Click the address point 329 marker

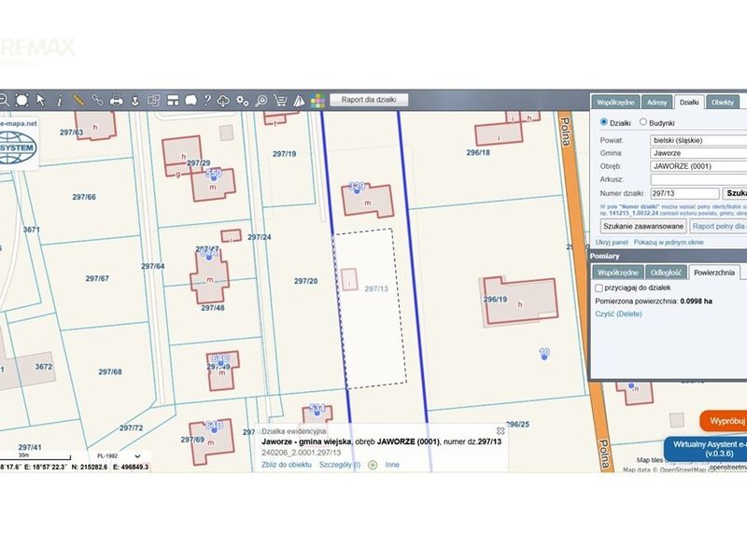[357, 188]
